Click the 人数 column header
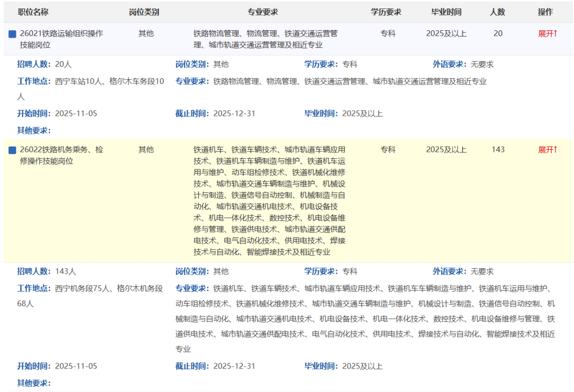 (x=497, y=12)
